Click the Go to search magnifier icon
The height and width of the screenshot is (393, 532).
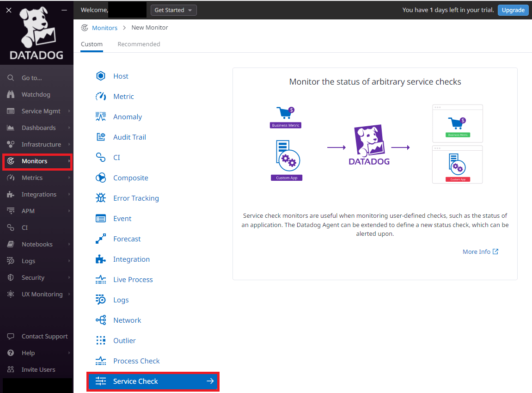pyautogui.click(x=11, y=78)
